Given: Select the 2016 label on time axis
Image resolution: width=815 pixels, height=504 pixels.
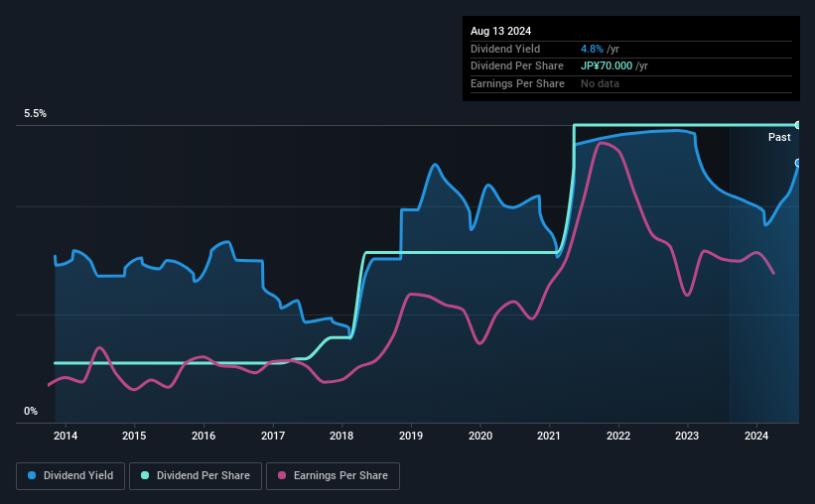Looking at the screenshot, I should click(204, 436).
